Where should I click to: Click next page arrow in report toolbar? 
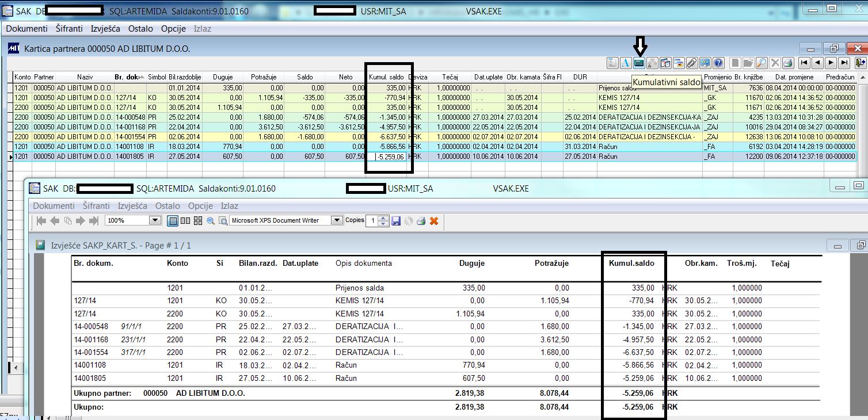81,220
